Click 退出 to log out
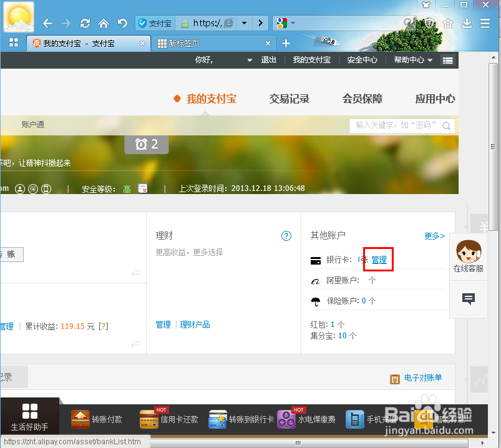The height and width of the screenshot is (448, 501). pyautogui.click(x=268, y=60)
